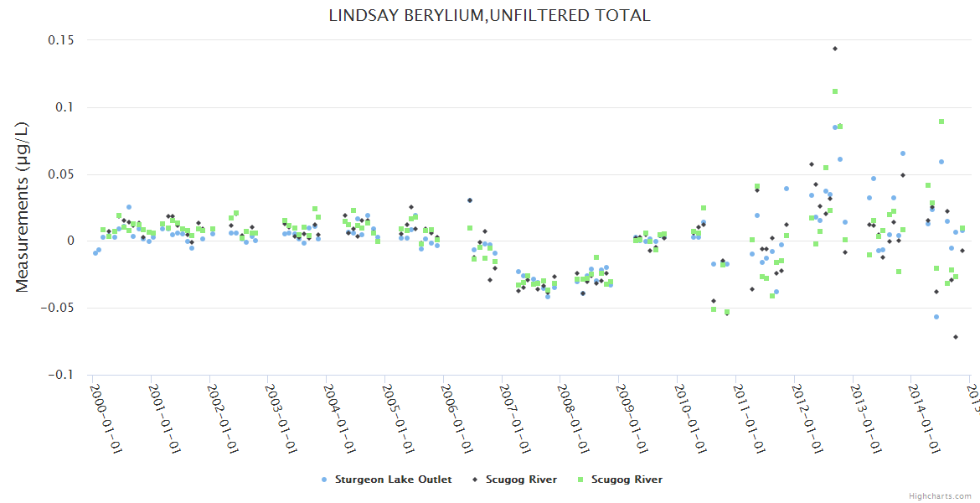Click the Measurements (µg/L) y-axis title
The width and height of the screenshot is (980, 503).
[x=23, y=207]
